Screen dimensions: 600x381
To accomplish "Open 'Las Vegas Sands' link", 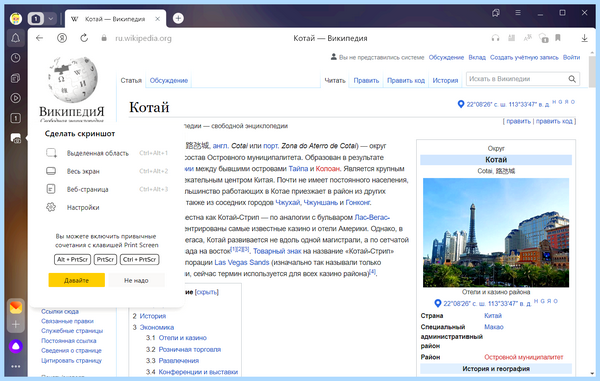I will [241, 262].
